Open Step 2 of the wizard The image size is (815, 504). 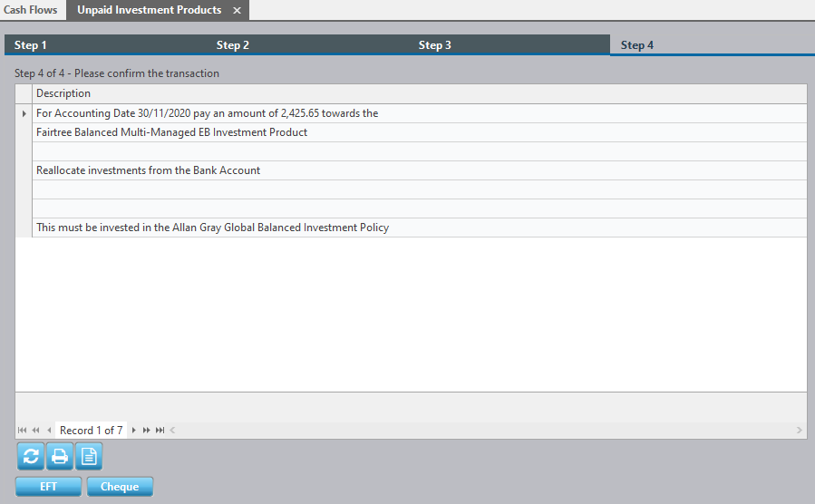307,45
